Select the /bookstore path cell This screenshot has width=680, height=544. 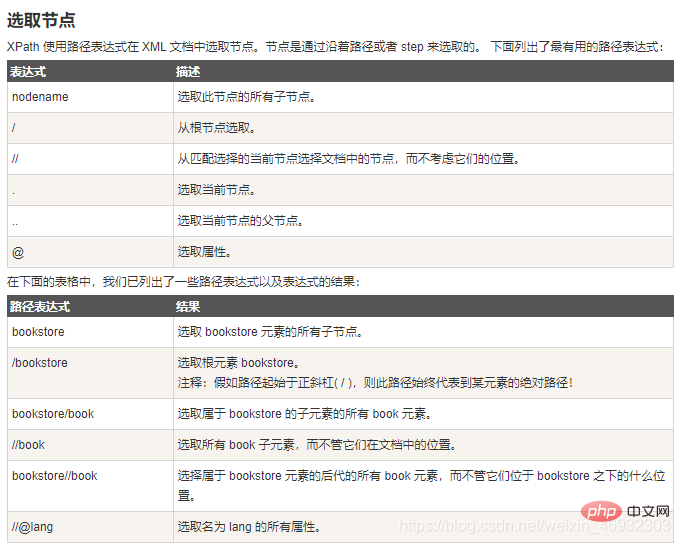(x=90, y=373)
